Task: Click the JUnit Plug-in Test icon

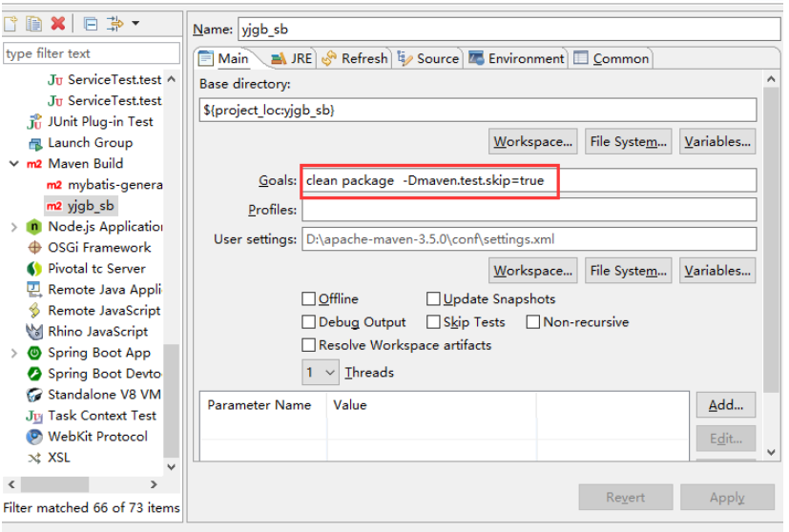Action: pyautogui.click(x=34, y=122)
